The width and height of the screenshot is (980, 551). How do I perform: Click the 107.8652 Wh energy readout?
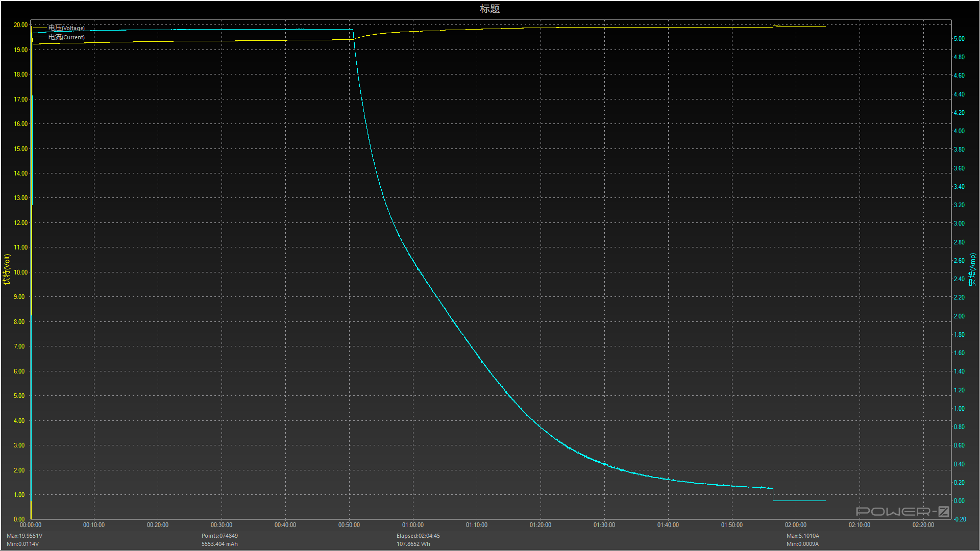(413, 544)
